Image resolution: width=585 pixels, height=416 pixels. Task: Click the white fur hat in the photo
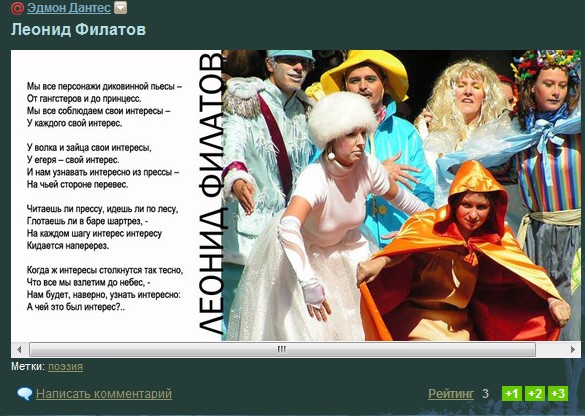point(342,118)
